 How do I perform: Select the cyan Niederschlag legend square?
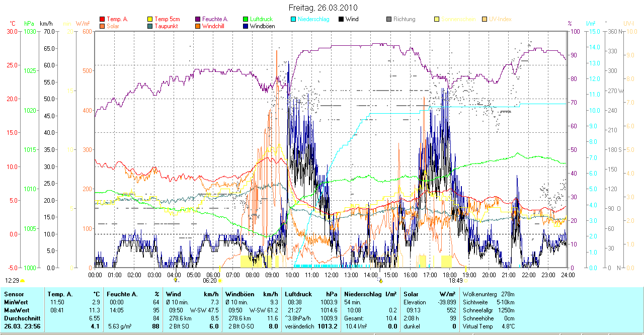click(294, 19)
